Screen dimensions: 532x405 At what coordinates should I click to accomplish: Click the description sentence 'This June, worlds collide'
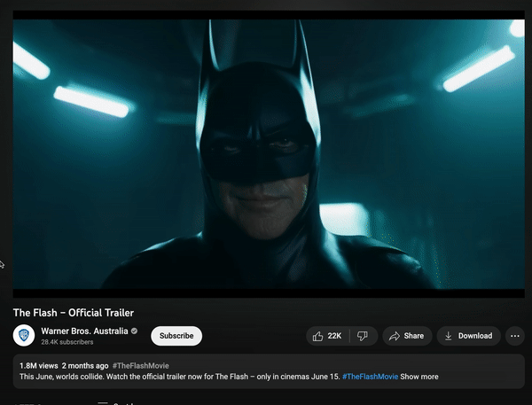[61, 377]
